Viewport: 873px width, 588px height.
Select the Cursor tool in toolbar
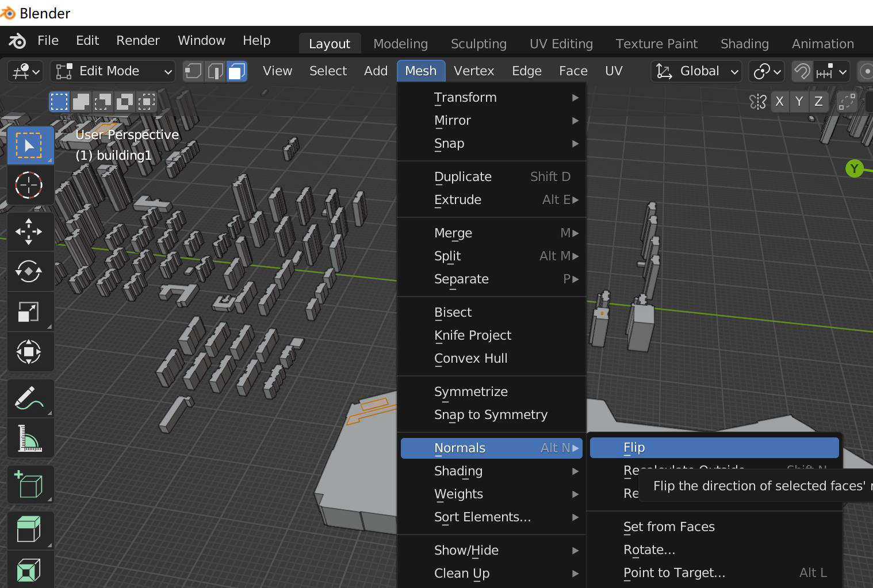(29, 185)
